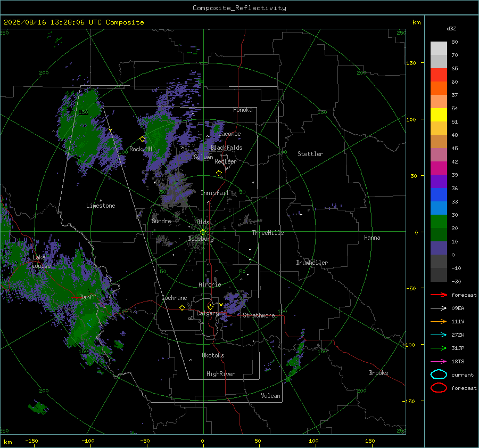
Task: Click the RockyMH map label
Action: [x=141, y=149]
